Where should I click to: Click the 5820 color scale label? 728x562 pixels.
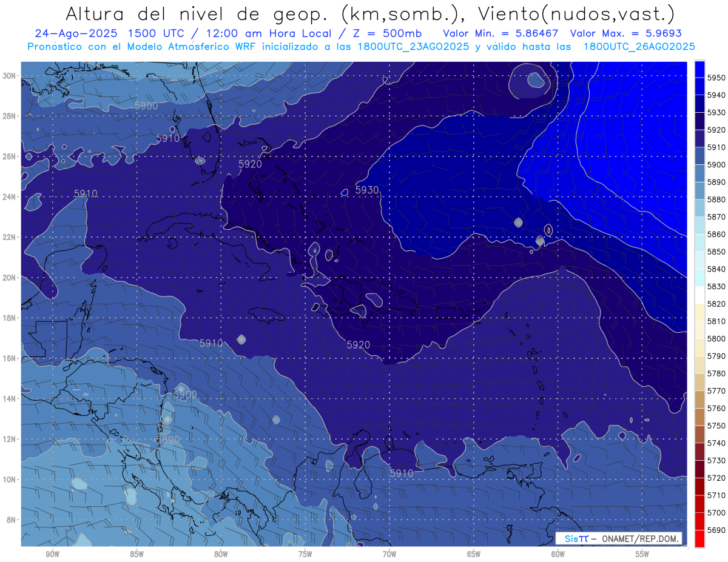[x=716, y=304]
